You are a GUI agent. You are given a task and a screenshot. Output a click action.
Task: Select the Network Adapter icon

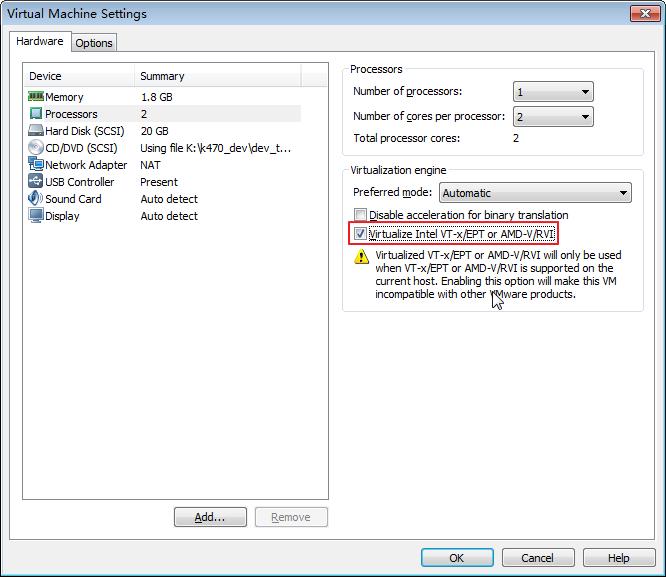click(36, 164)
